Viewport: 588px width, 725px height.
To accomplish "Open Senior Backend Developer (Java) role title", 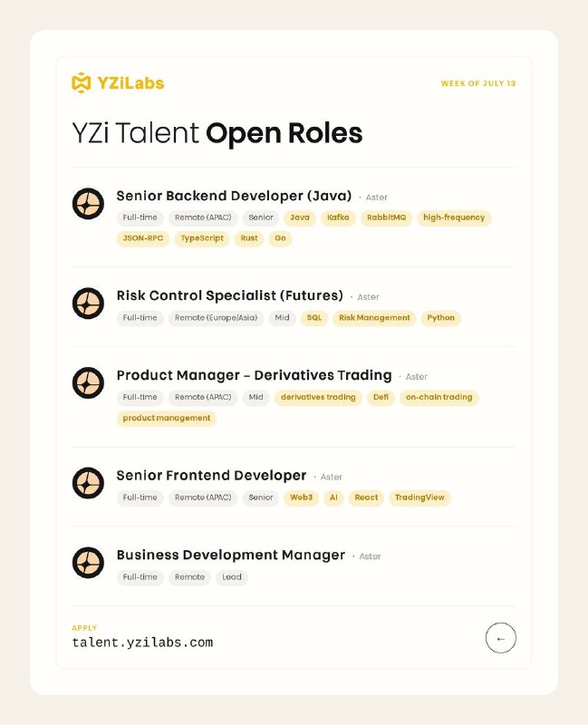I will 234,196.
